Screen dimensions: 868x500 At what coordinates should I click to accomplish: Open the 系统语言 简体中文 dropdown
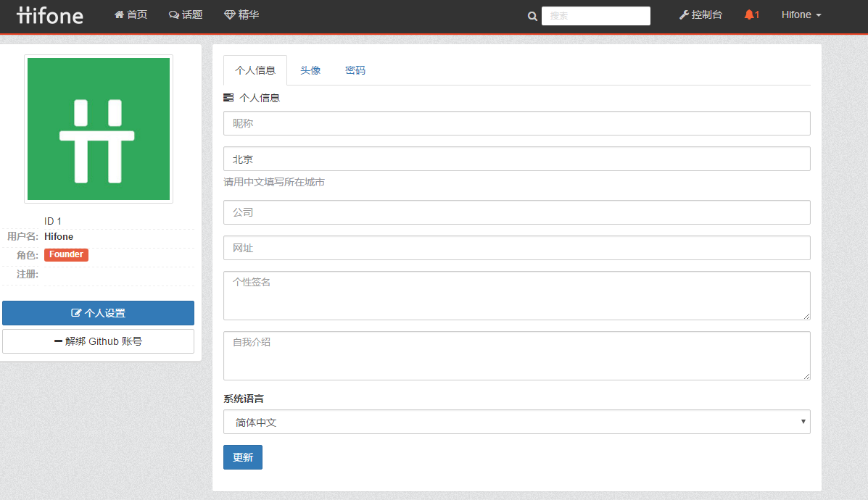click(x=516, y=422)
